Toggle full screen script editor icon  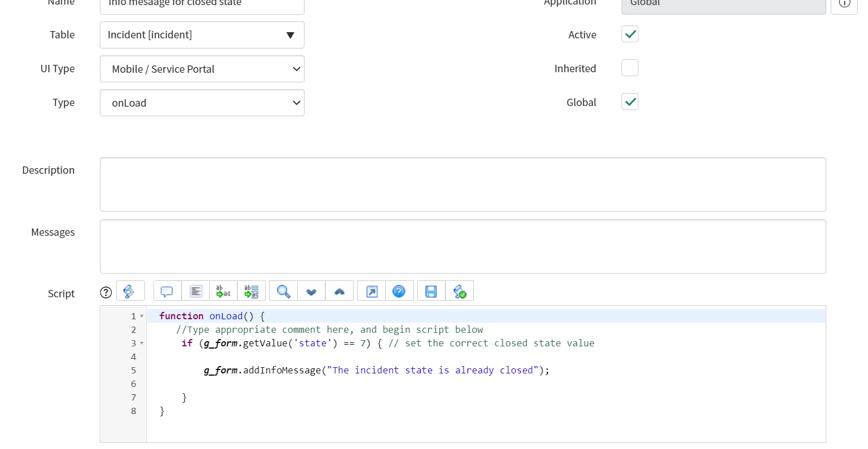[372, 291]
